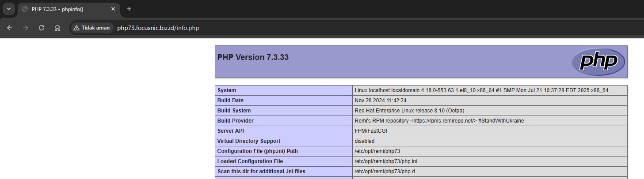644x179 pixels.
Task: Reload the info.php page
Action: click(42, 28)
